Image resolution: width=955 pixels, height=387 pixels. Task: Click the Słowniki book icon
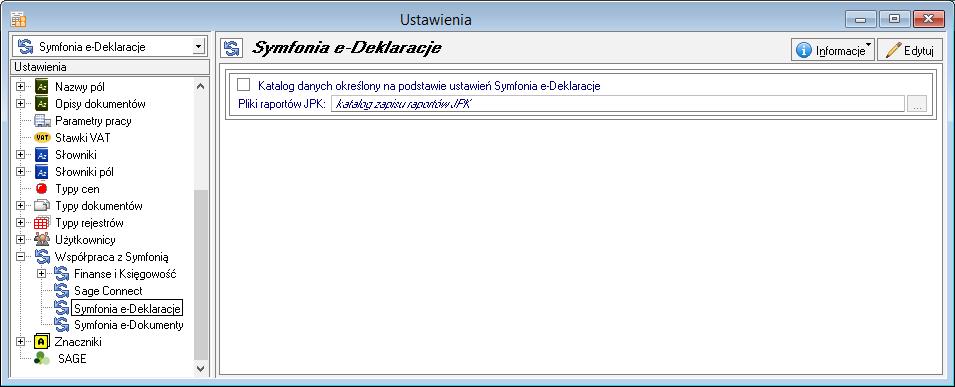[x=41, y=155]
